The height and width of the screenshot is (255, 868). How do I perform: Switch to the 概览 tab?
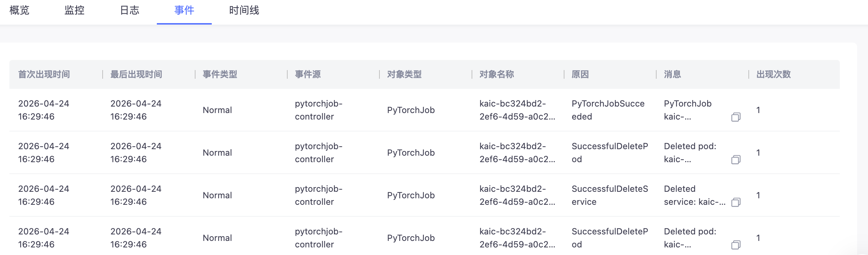(20, 10)
